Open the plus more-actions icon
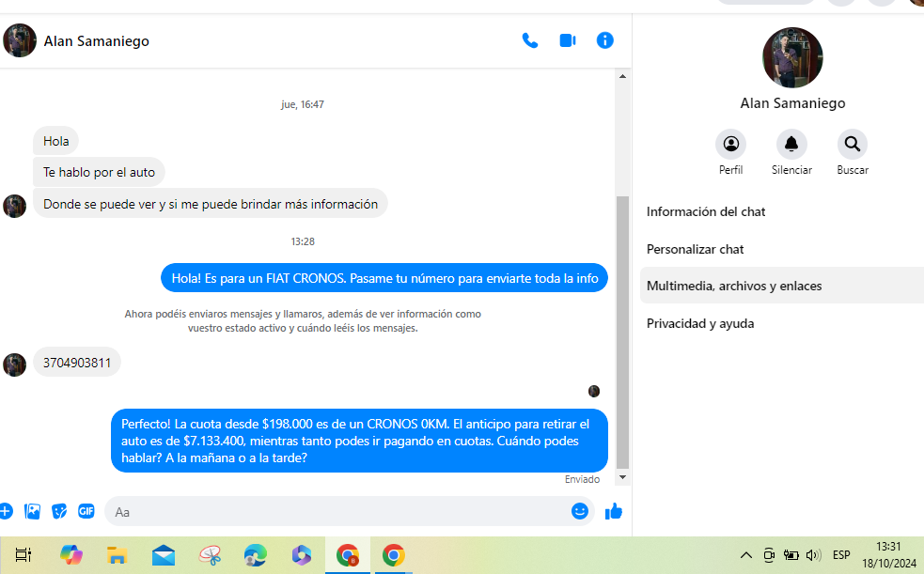The image size is (924, 574). point(6,511)
